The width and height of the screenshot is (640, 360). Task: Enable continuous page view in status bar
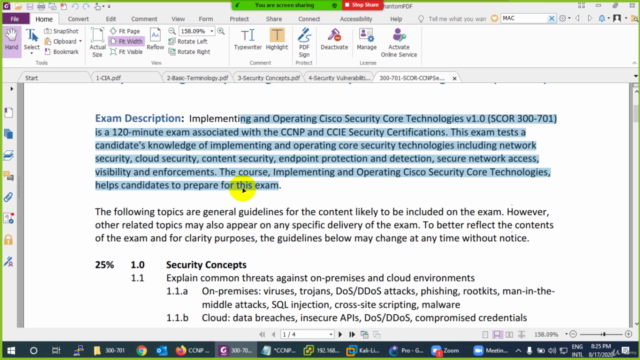pyautogui.click(x=497, y=335)
